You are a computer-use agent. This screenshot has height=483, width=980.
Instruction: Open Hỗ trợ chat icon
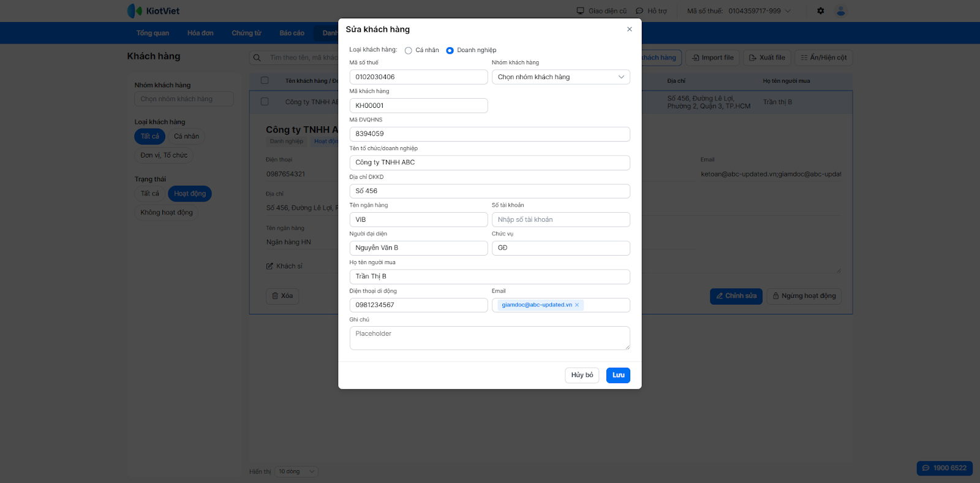point(639,11)
